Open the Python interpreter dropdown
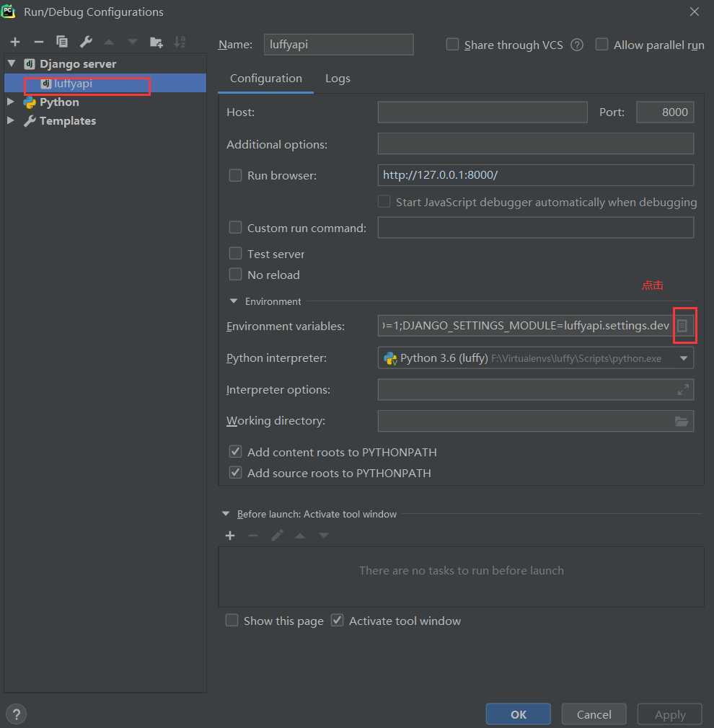 (x=683, y=358)
